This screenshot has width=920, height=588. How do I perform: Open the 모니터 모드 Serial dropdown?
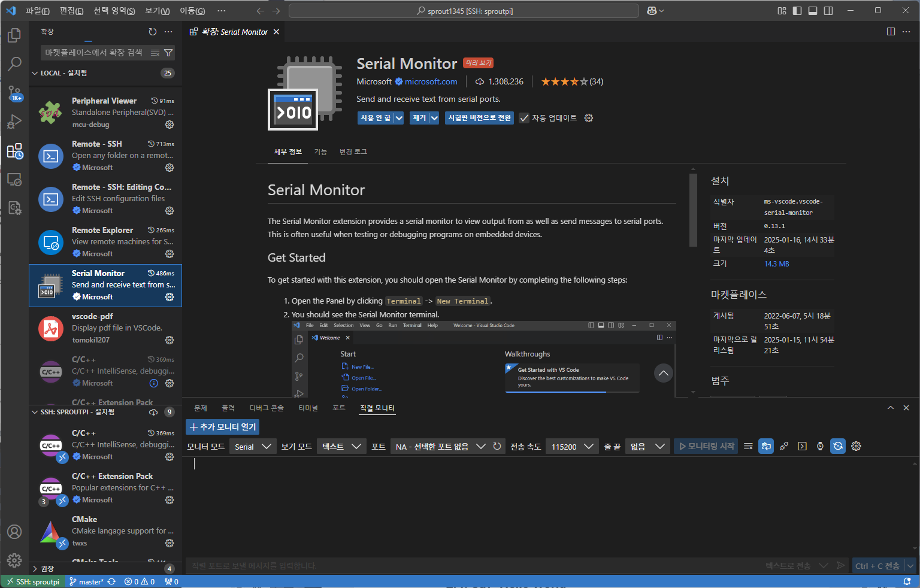click(x=253, y=446)
